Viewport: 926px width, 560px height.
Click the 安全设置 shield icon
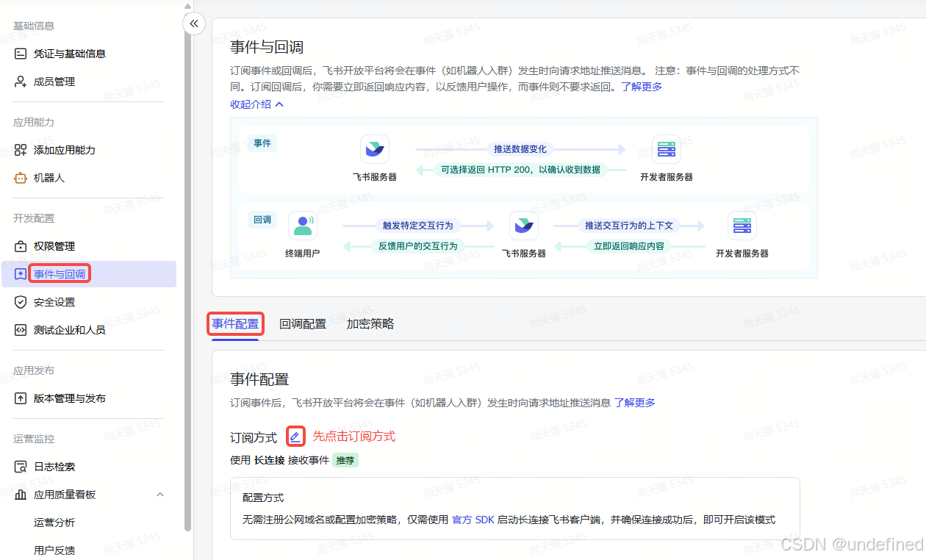point(21,302)
